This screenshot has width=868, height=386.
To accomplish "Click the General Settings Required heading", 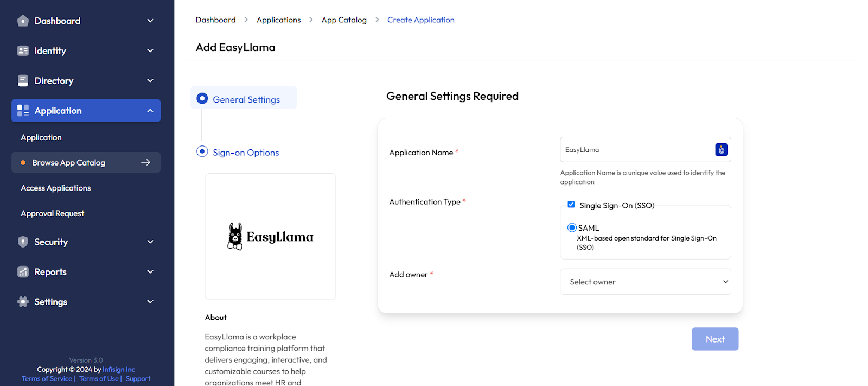I will point(452,96).
